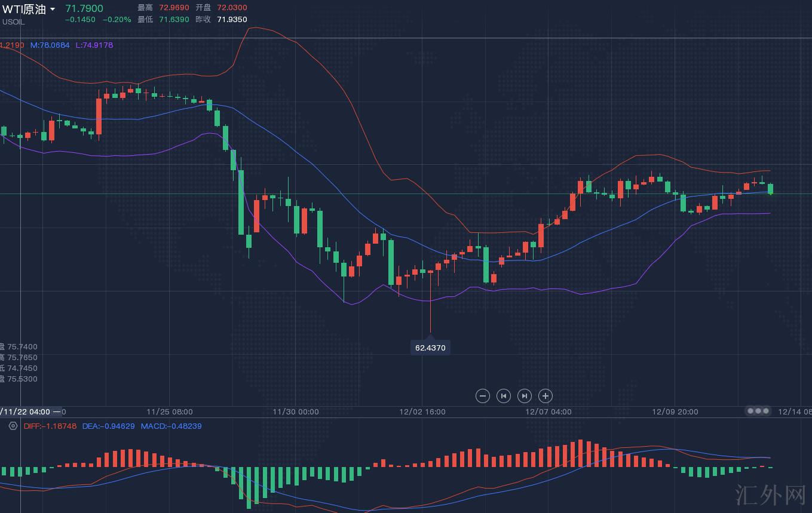This screenshot has width=812, height=513.
Task: Click the 12/02 16:00 time axis label
Action: (422, 411)
